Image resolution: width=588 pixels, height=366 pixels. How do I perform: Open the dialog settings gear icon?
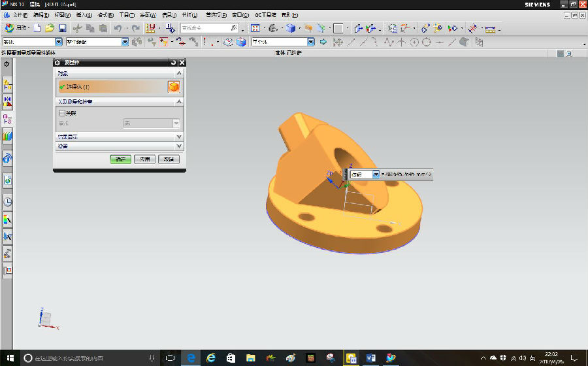tap(57, 62)
